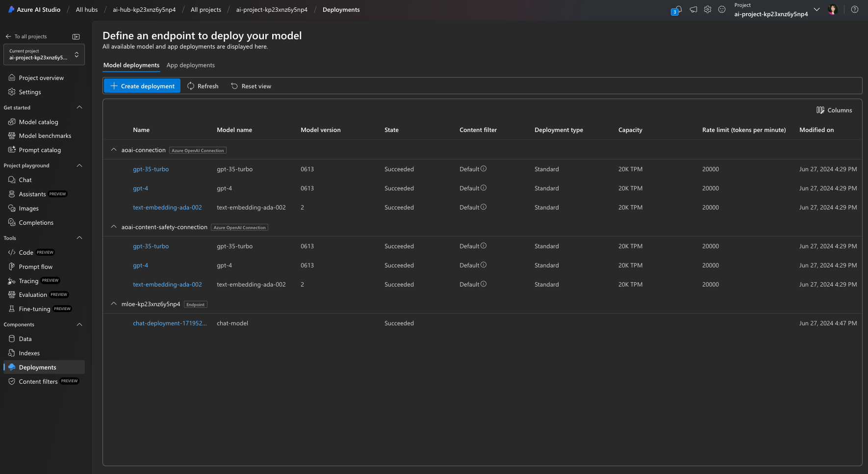Viewport: 868px width, 474px height.
Task: Click the user profile avatar
Action: coord(832,9)
